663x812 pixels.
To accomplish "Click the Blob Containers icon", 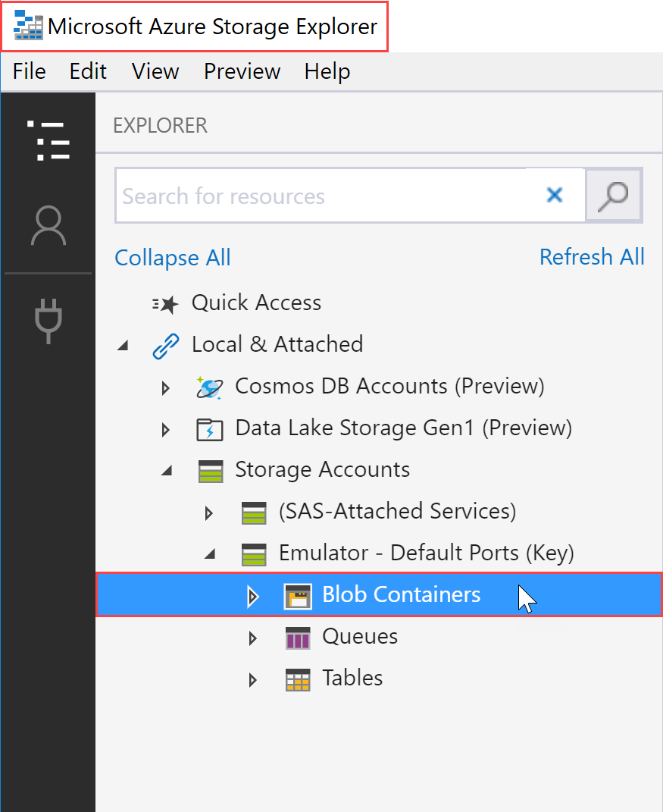I will (x=298, y=595).
